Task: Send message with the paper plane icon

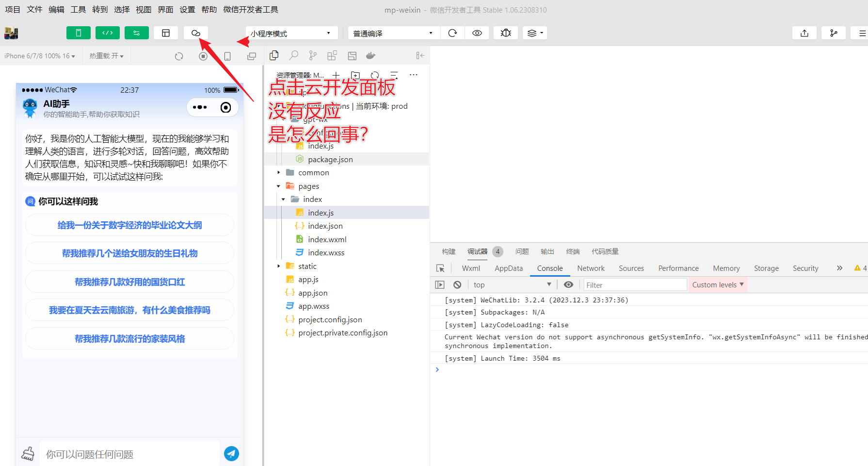Action: 231,453
